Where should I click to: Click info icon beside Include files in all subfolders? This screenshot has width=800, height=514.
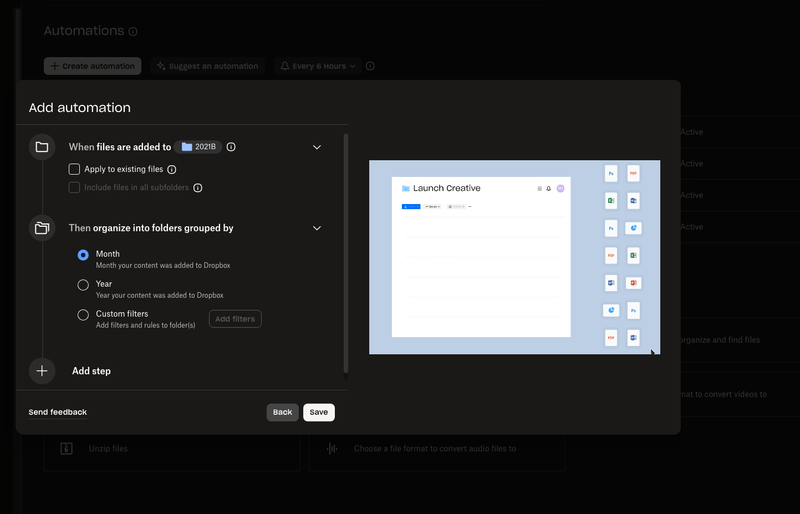click(198, 188)
